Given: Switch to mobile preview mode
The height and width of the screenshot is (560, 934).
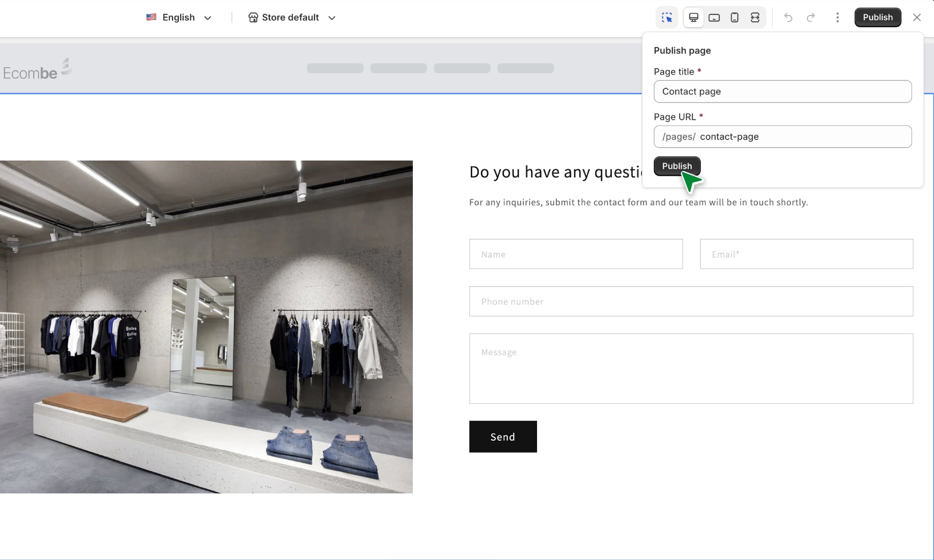Looking at the screenshot, I should click(x=735, y=18).
